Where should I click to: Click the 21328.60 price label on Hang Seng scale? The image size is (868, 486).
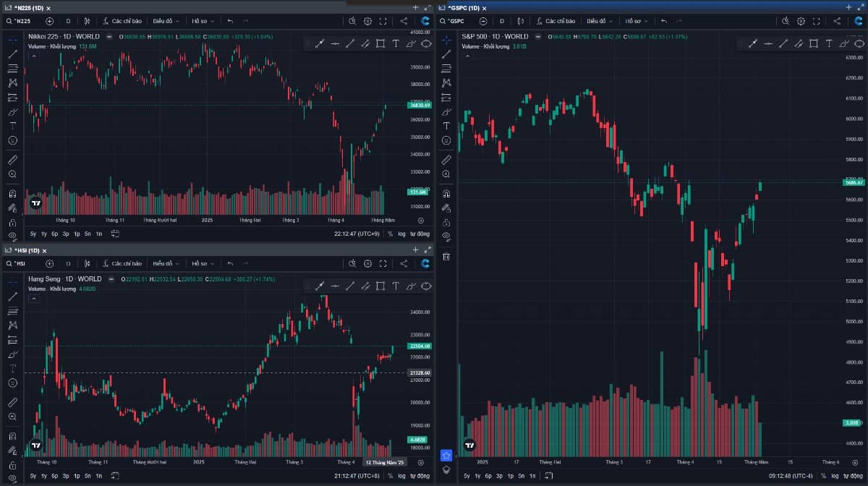coord(419,373)
